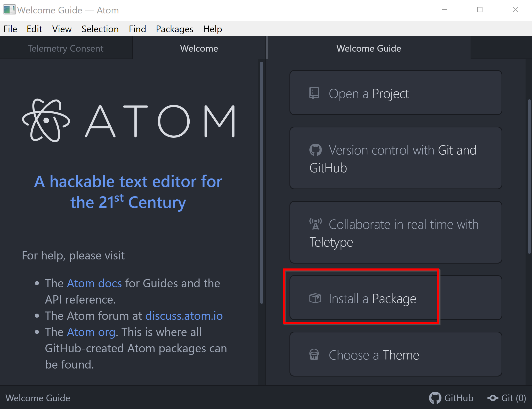Expand Collaborate in real time with Teletype
Screen dimensions: 532x409
396,232
